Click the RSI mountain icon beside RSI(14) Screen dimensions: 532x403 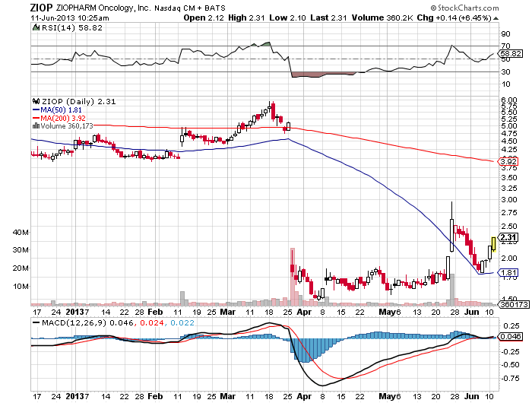(36, 27)
